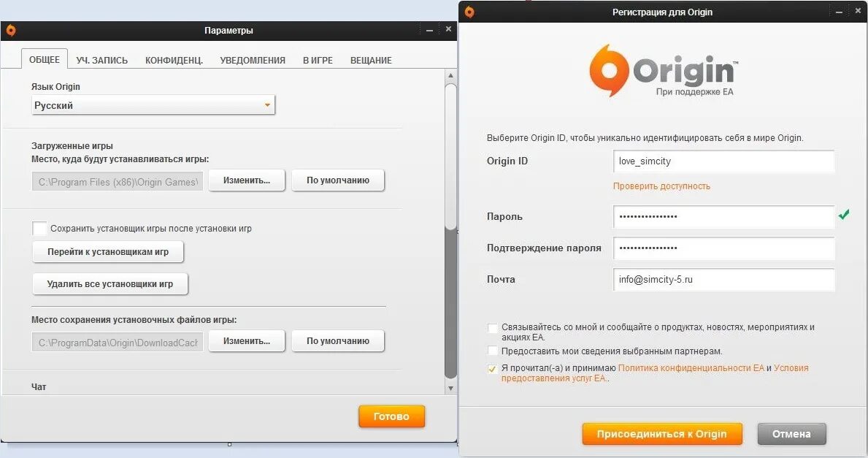868x458 pixels.
Task: Click scrollbar down arrow in Параметры
Action: pos(450,388)
